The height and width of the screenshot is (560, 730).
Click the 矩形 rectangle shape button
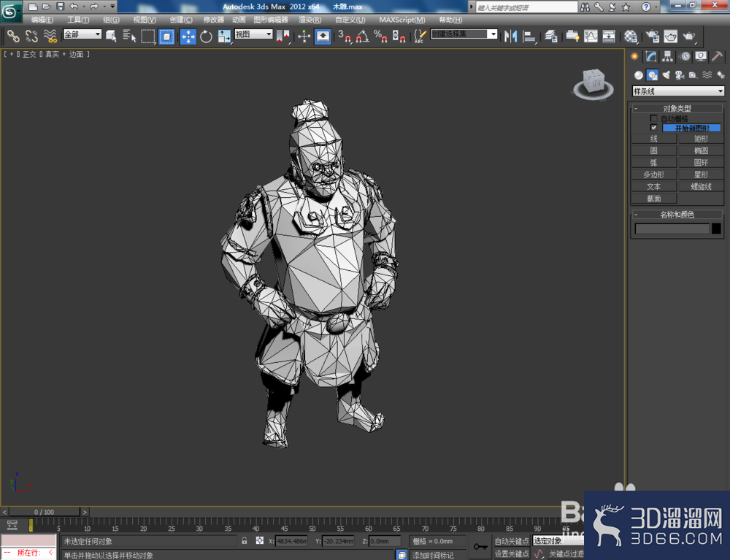[x=701, y=139]
